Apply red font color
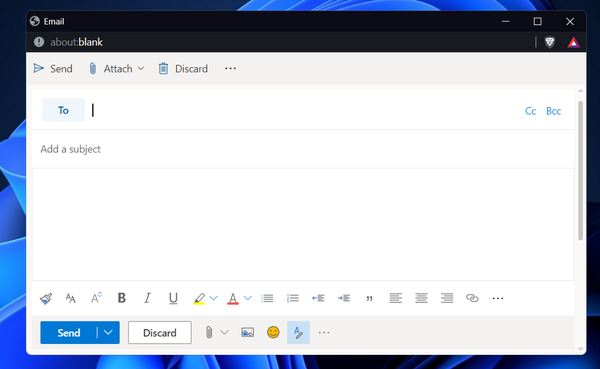Viewport: 600px width, 369px height. tap(233, 299)
